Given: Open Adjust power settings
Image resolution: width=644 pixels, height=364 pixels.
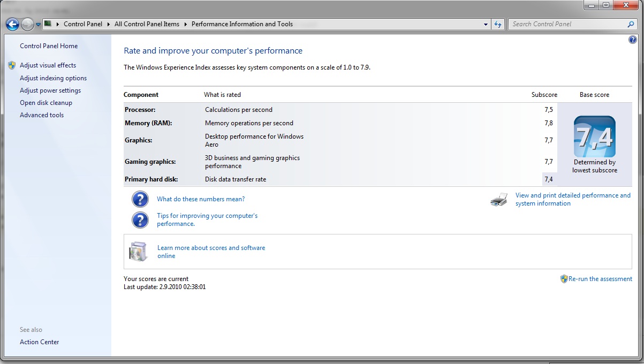Looking at the screenshot, I should [x=50, y=90].
